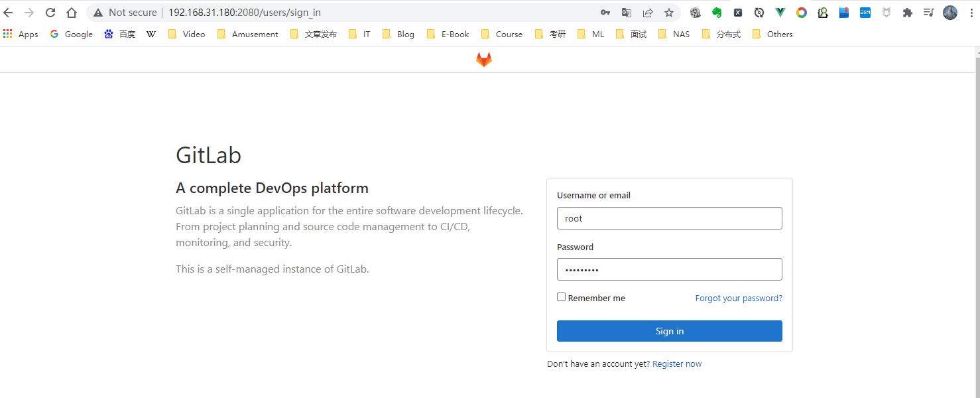Focus the Username or email field
Image resolution: width=980 pixels, height=398 pixels.
pyautogui.click(x=670, y=218)
